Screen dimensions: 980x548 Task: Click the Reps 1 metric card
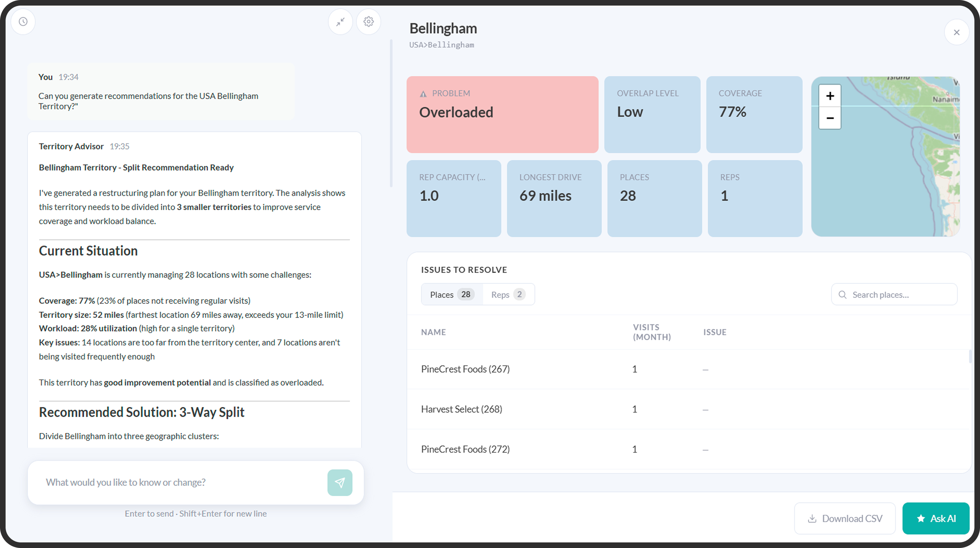click(755, 198)
